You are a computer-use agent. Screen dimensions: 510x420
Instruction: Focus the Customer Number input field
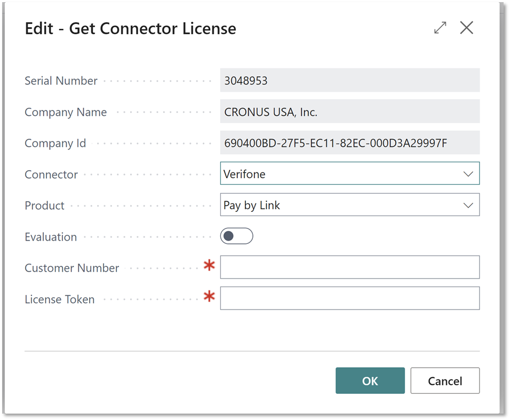point(349,267)
